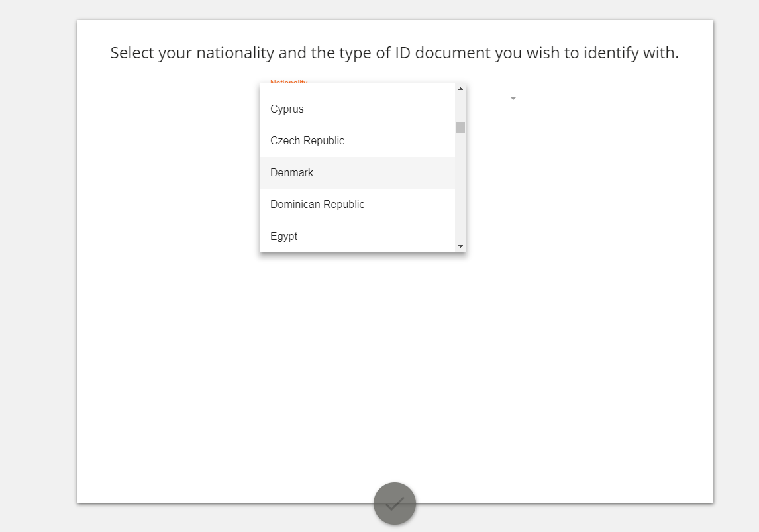Open the dropdown arrow beside the nationality field
Screen dimensions: 759x532
(x=513, y=98)
